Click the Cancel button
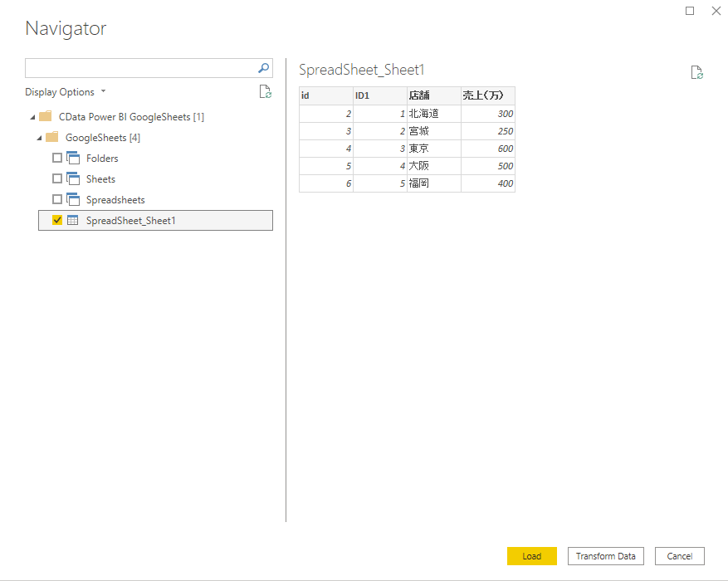Viewport: 728px width, 581px height. [x=679, y=556]
